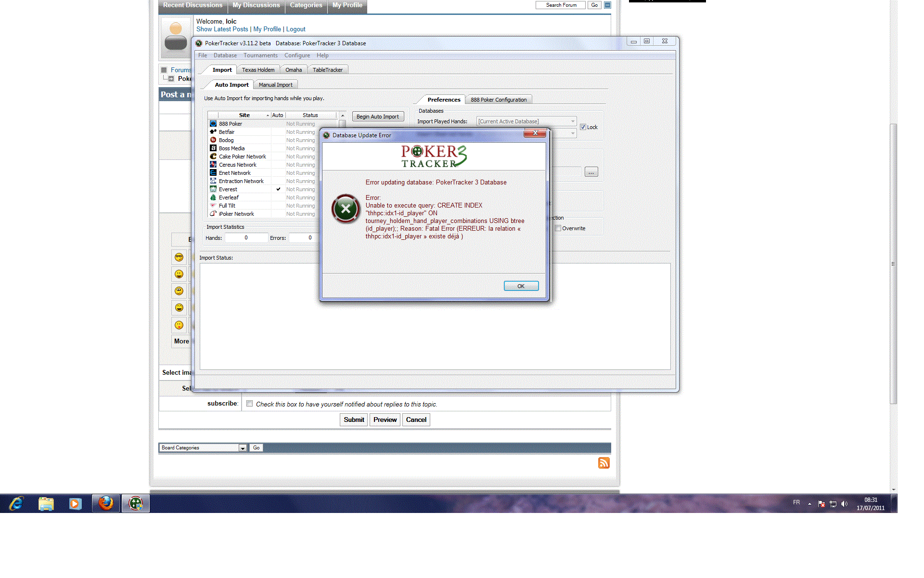924x578 pixels.
Task: Switch to the Manual Import tab
Action: click(275, 85)
